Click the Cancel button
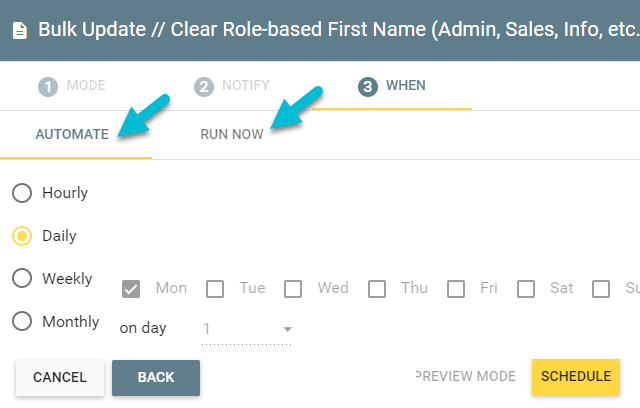Viewport: 640px width, 408px height. (60, 377)
